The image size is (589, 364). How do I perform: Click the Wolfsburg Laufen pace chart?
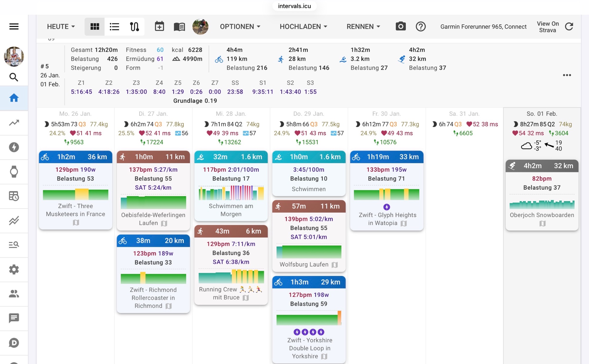[309, 252]
